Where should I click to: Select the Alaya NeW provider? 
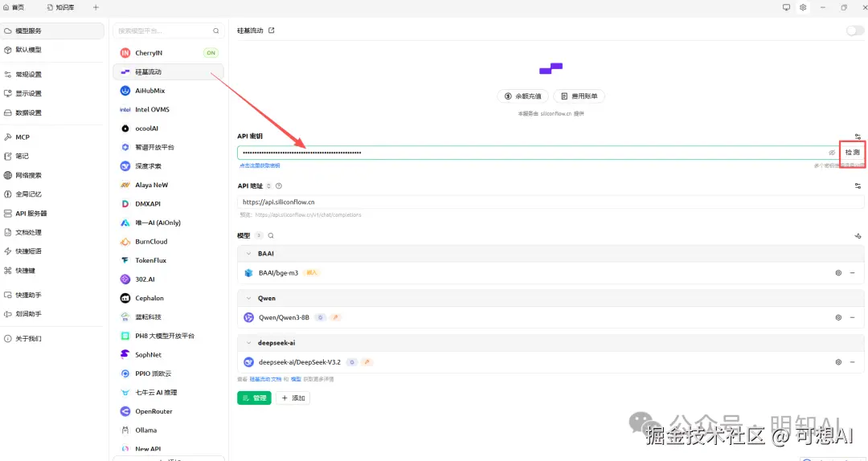click(168, 185)
